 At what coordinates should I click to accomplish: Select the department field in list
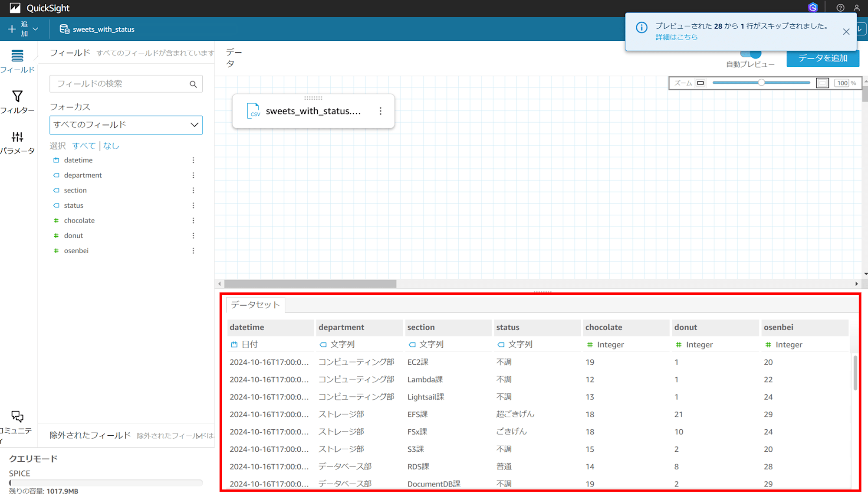pyautogui.click(x=83, y=175)
